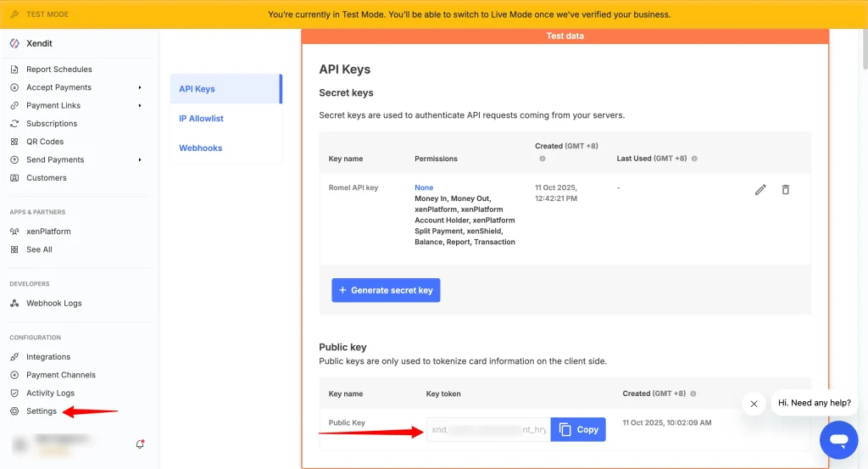Click the Xendit logo icon
The height and width of the screenshot is (469, 868).
(14, 43)
